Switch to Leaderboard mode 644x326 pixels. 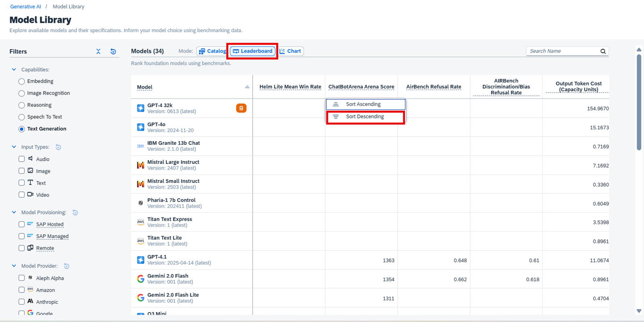(x=253, y=51)
